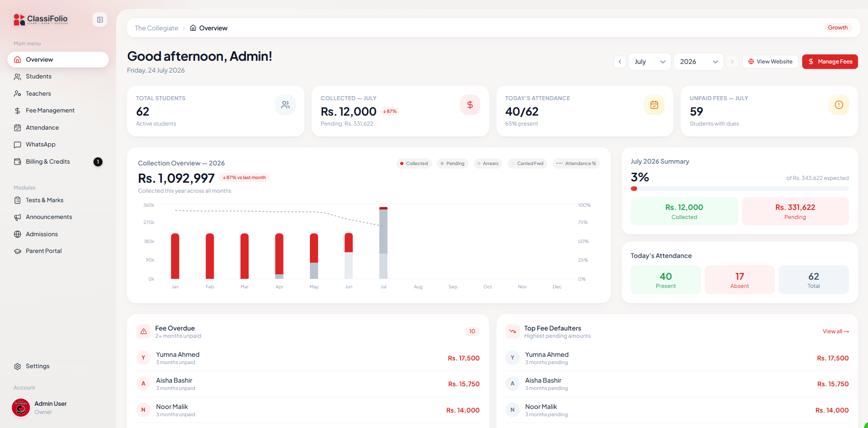Screen dimensions: 868x428
Task: Go to next month with right chevron
Action: [x=732, y=62]
